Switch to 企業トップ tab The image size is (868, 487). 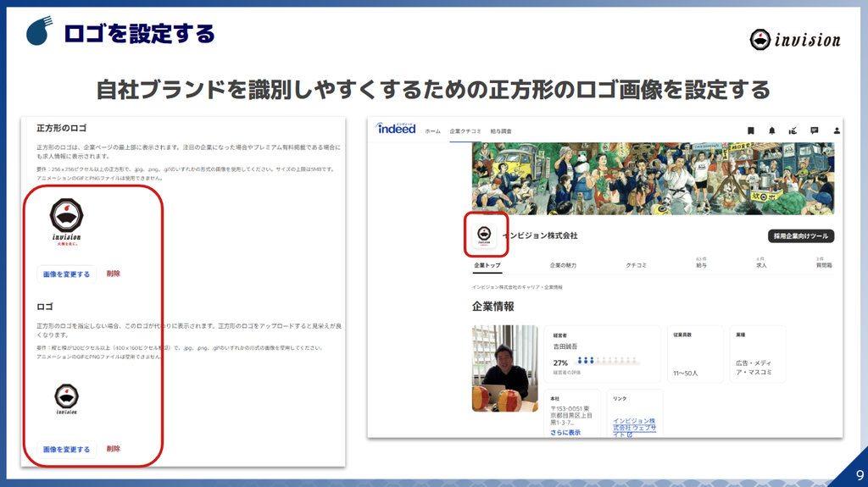[487, 265]
